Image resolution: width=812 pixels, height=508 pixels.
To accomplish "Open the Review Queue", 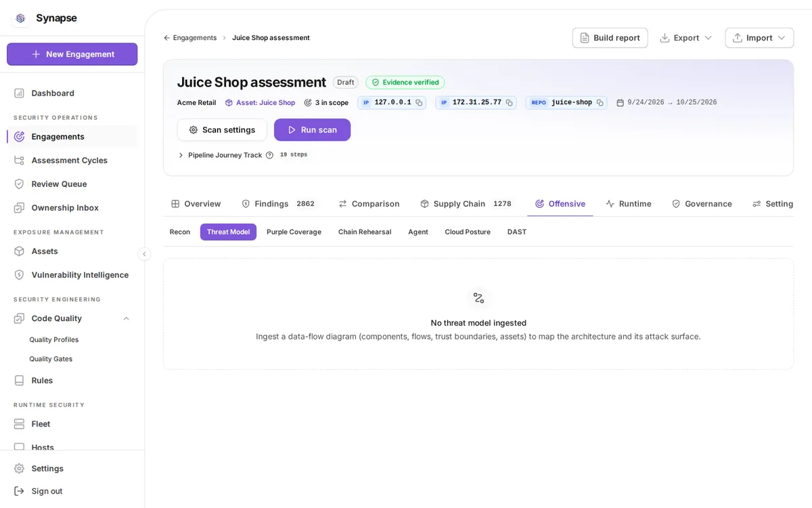I will [x=72, y=184].
